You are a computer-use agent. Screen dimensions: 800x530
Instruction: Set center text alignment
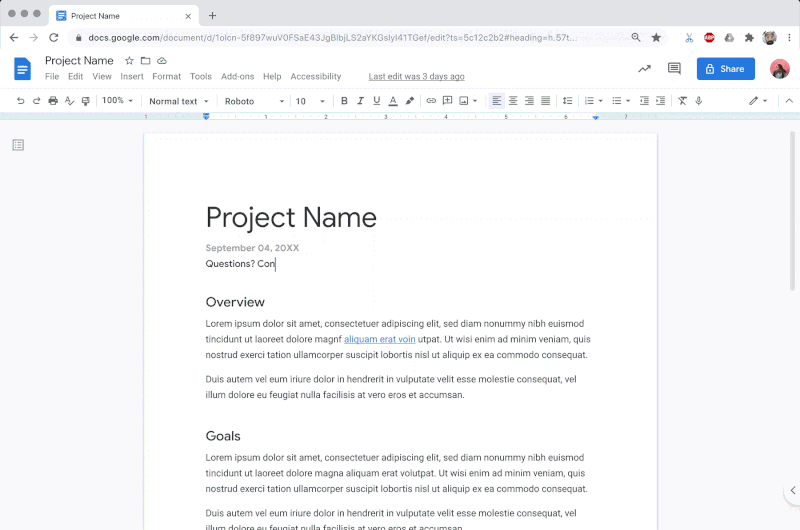513,101
